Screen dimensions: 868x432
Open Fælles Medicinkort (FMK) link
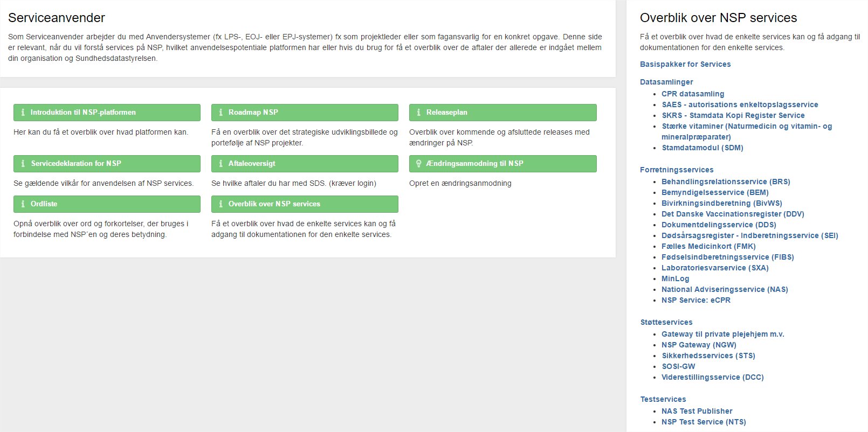coord(708,246)
